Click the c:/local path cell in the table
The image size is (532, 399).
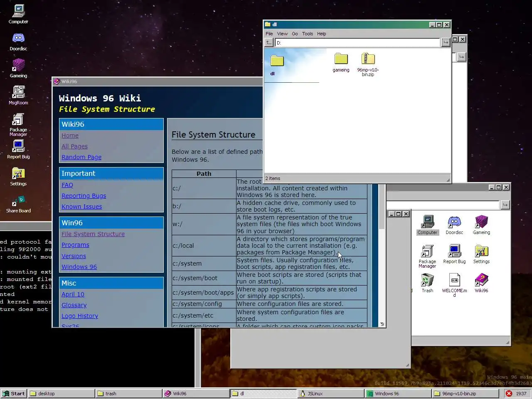204,246
